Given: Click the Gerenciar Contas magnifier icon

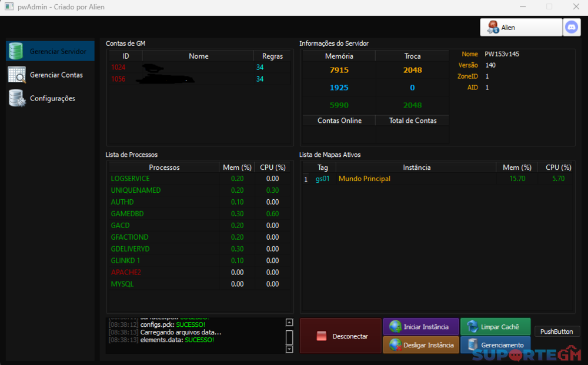Looking at the screenshot, I should coord(16,75).
